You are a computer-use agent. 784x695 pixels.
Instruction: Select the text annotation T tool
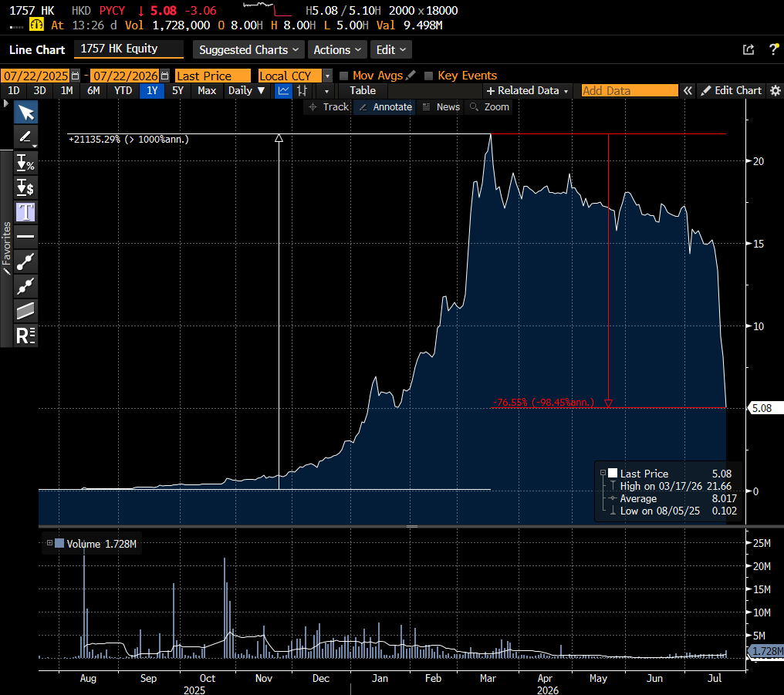[25, 212]
